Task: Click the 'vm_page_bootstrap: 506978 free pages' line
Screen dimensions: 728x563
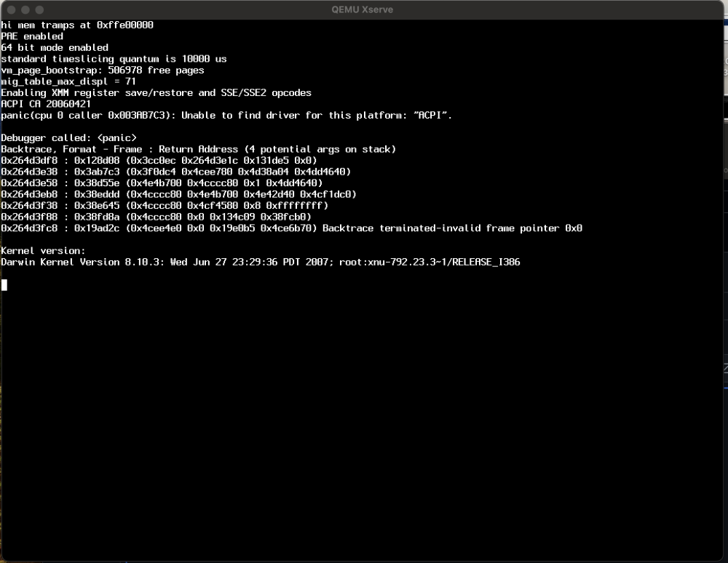Action: point(103,70)
